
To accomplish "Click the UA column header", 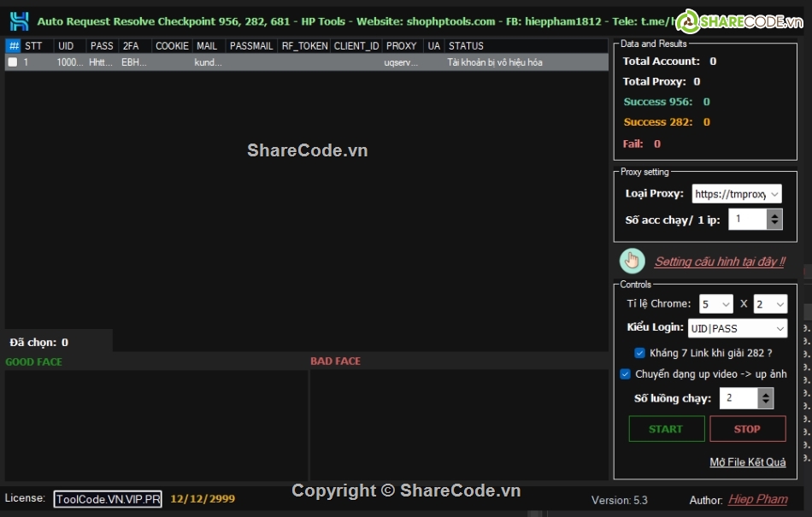I will point(434,46).
